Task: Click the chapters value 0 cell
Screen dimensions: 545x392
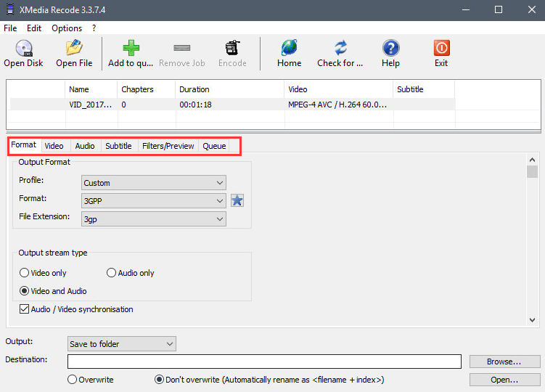Action: 124,105
